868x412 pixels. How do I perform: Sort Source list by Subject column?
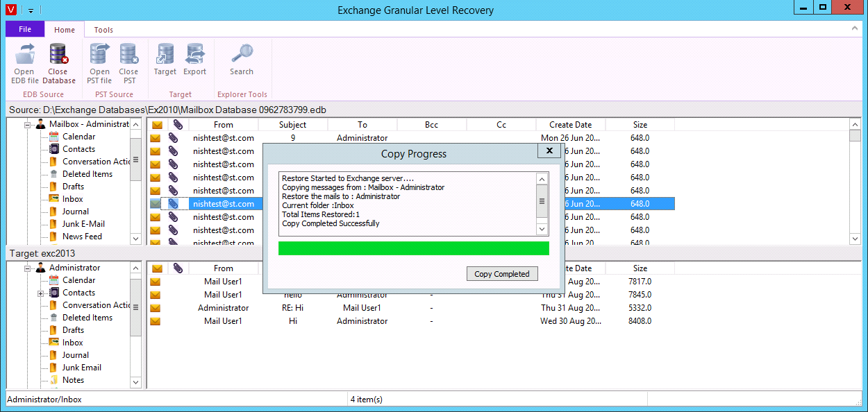[x=293, y=125]
